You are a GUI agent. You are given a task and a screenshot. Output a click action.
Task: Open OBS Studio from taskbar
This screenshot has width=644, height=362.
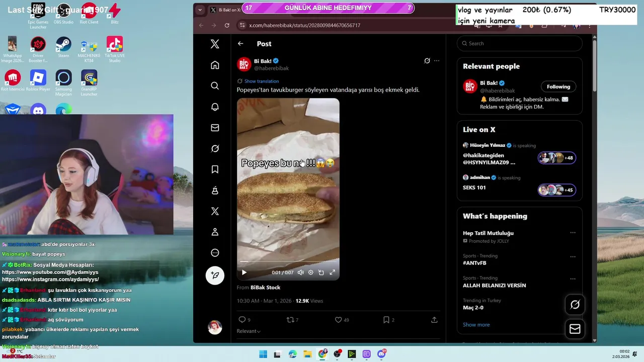pos(337,354)
